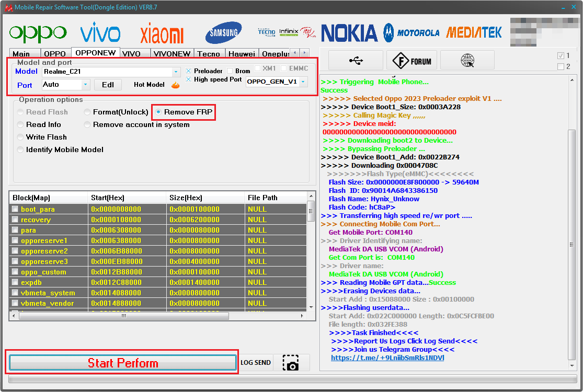Screen dimensions: 583x392
Task: Click the itel brand logo
Action: (307, 32)
